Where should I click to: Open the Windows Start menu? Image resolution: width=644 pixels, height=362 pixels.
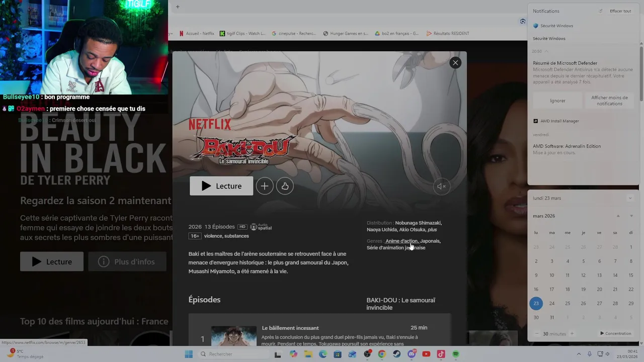click(x=189, y=354)
